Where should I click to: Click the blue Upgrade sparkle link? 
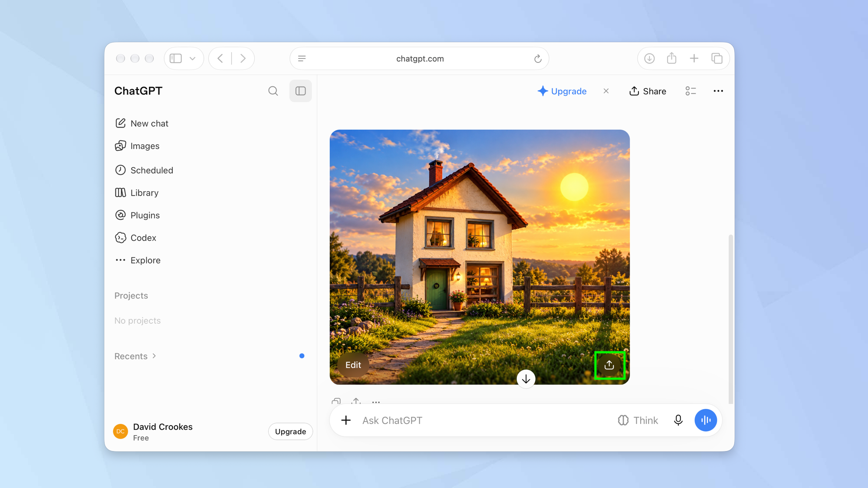[562, 91]
